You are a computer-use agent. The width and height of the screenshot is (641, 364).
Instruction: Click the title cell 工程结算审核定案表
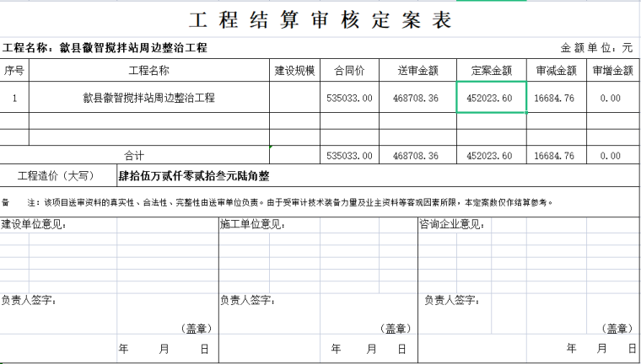(x=320, y=20)
